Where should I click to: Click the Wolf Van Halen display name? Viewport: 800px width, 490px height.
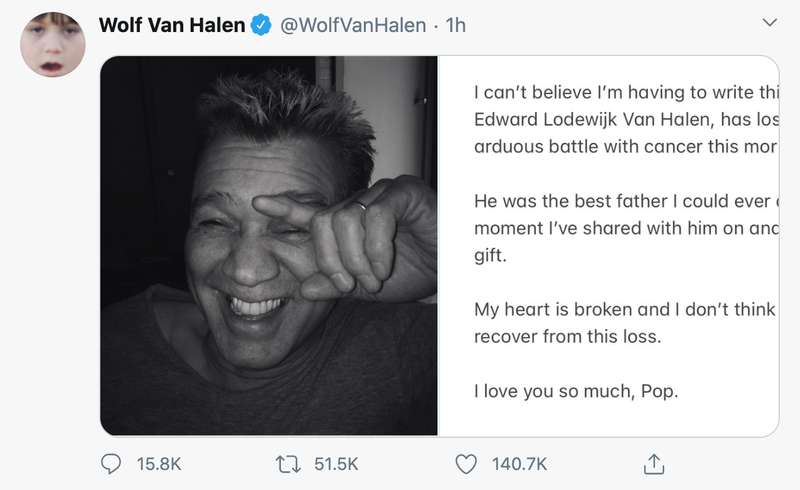point(172,26)
